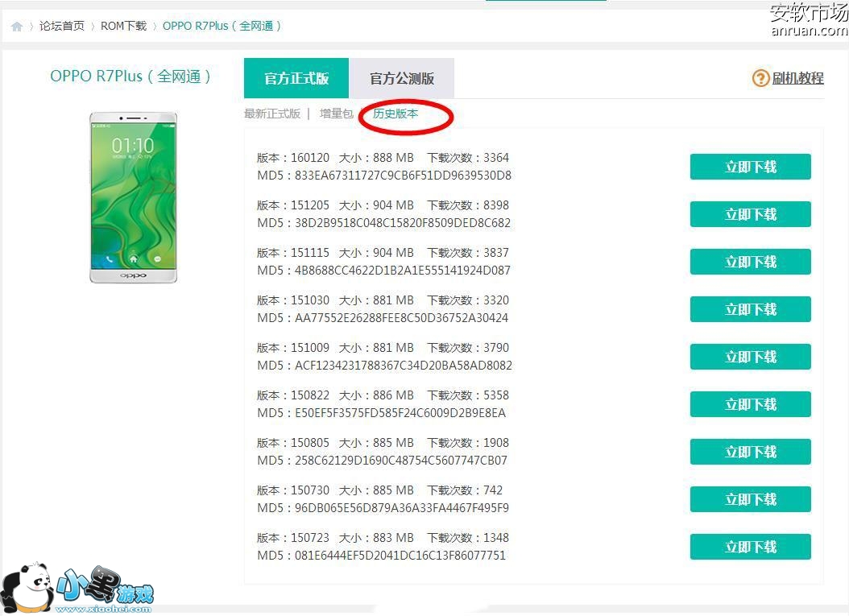This screenshot has width=849, height=616.
Task: Click the 版本：150822 info line
Action: click(383, 395)
